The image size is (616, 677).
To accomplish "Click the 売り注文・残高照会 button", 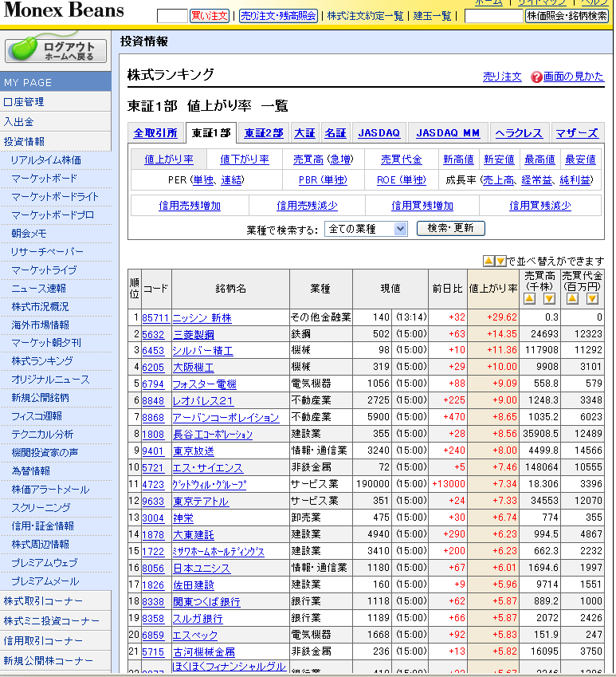I will (278, 16).
